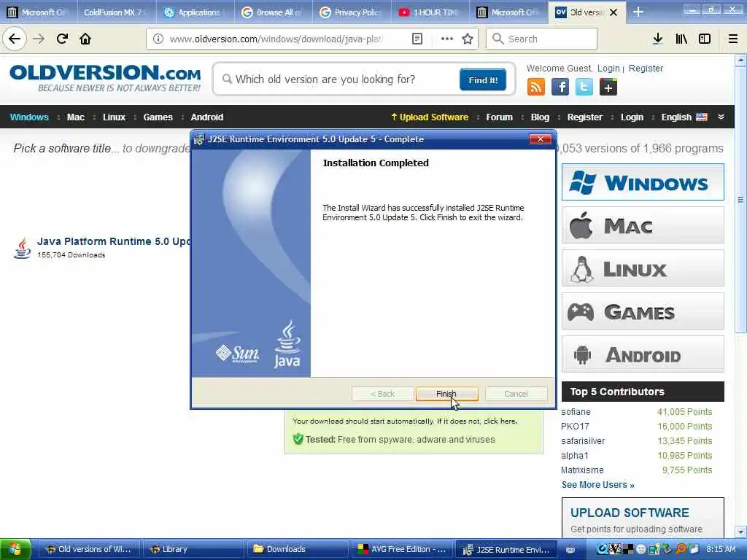Screen dimensions: 747x560
Task: Click the scrollbar down arrow
Action: (740, 532)
